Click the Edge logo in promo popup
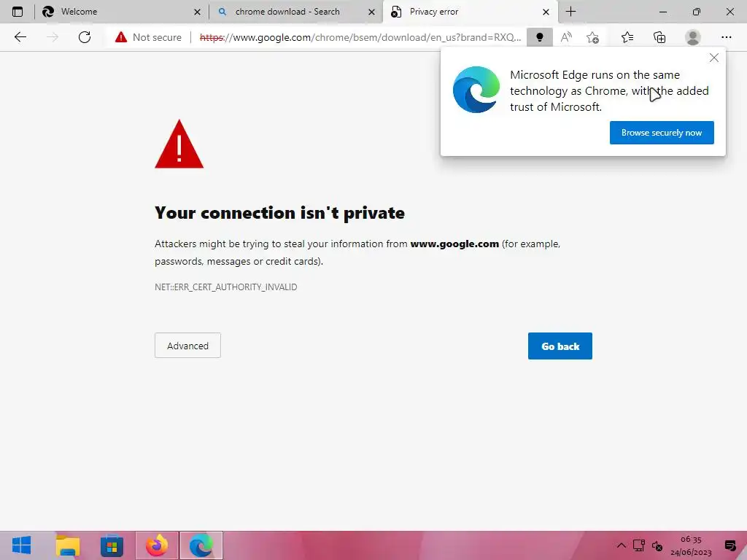Screen dimensions: 747x560 click(x=476, y=90)
